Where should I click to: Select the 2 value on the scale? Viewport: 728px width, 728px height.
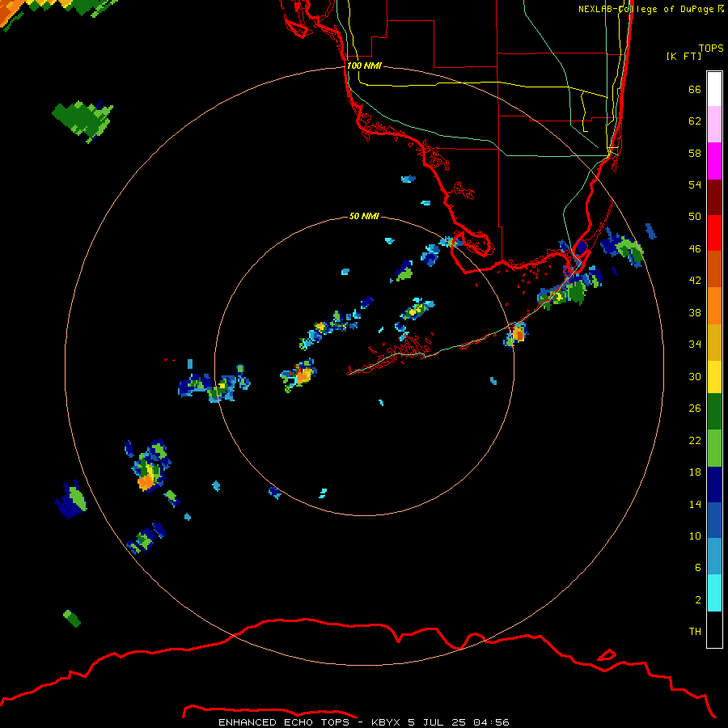(698, 600)
